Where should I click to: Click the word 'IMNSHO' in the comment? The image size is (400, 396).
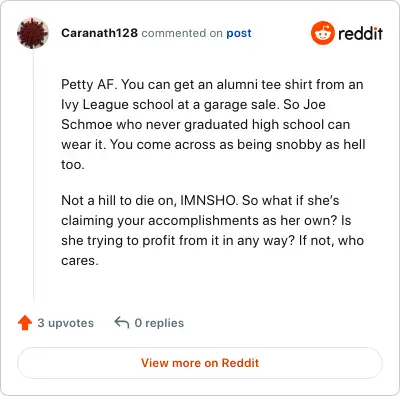(x=208, y=200)
